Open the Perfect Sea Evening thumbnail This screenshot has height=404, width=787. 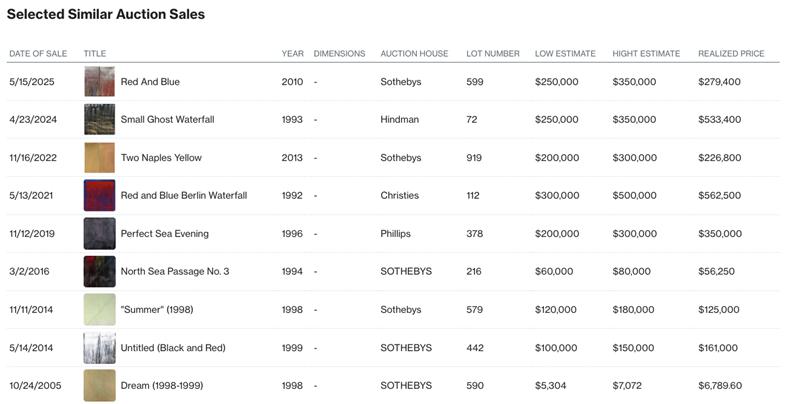[99, 234]
